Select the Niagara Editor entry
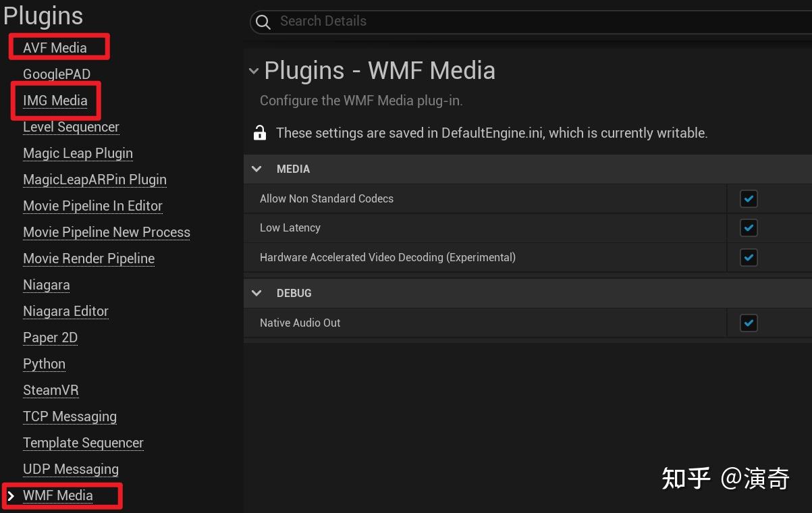Screen dimensions: 812x513 (x=65, y=311)
